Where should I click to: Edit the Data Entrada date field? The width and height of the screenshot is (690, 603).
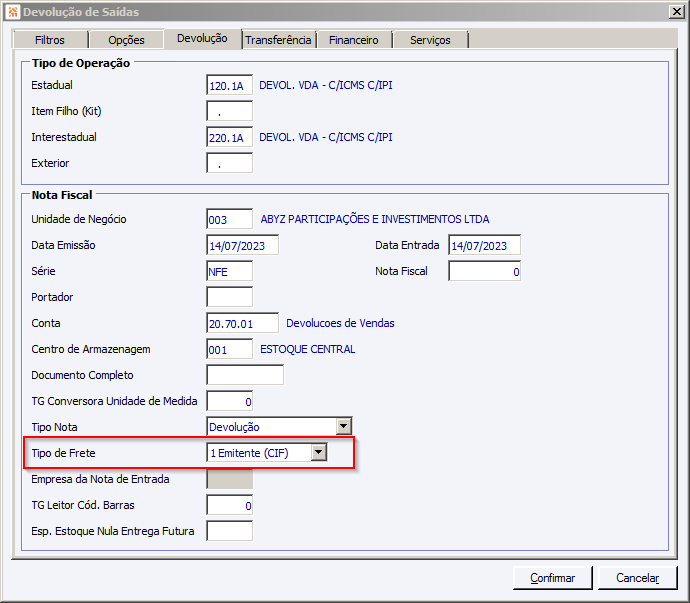[484, 245]
